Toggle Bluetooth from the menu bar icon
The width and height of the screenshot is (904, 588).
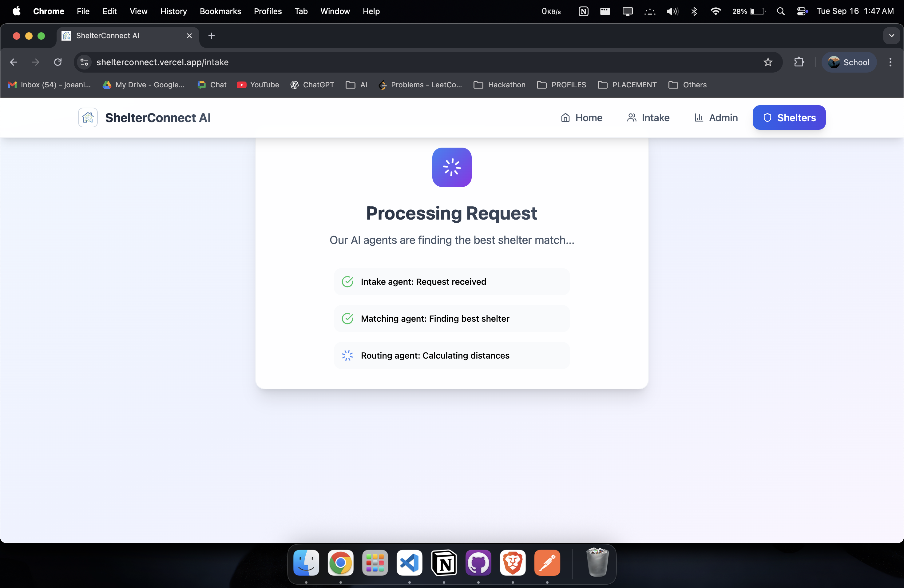point(694,11)
